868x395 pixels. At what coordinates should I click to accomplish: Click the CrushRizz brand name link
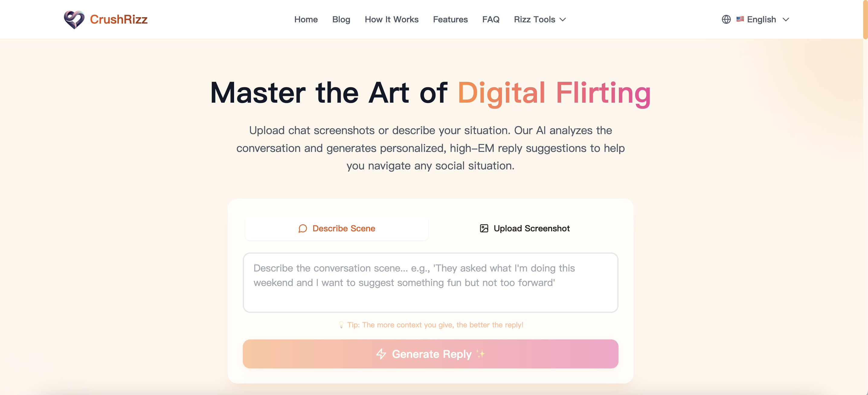tap(119, 20)
